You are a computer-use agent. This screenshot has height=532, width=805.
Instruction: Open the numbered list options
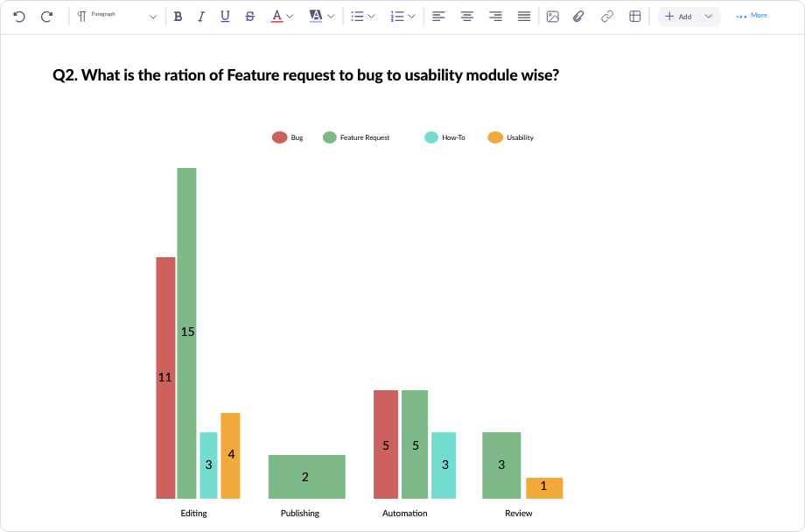pyautogui.click(x=402, y=16)
